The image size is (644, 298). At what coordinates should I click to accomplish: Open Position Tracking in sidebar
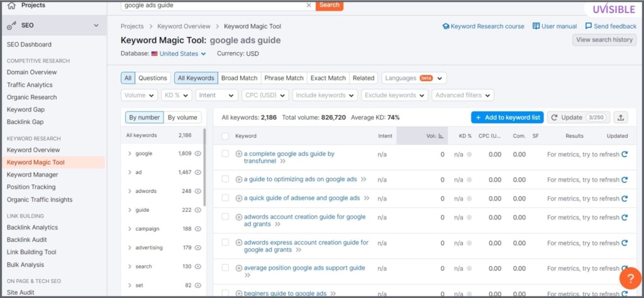click(x=31, y=187)
